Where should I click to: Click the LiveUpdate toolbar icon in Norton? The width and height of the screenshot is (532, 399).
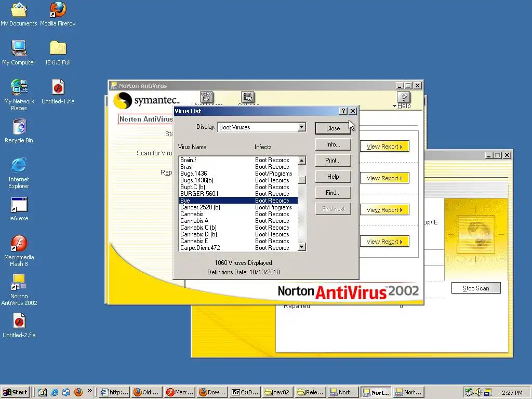(207, 98)
